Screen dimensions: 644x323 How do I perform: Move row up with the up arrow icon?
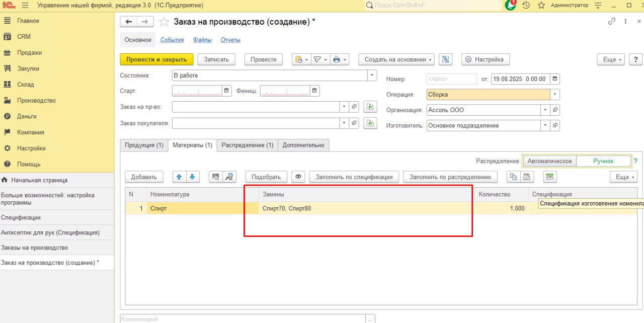(179, 177)
